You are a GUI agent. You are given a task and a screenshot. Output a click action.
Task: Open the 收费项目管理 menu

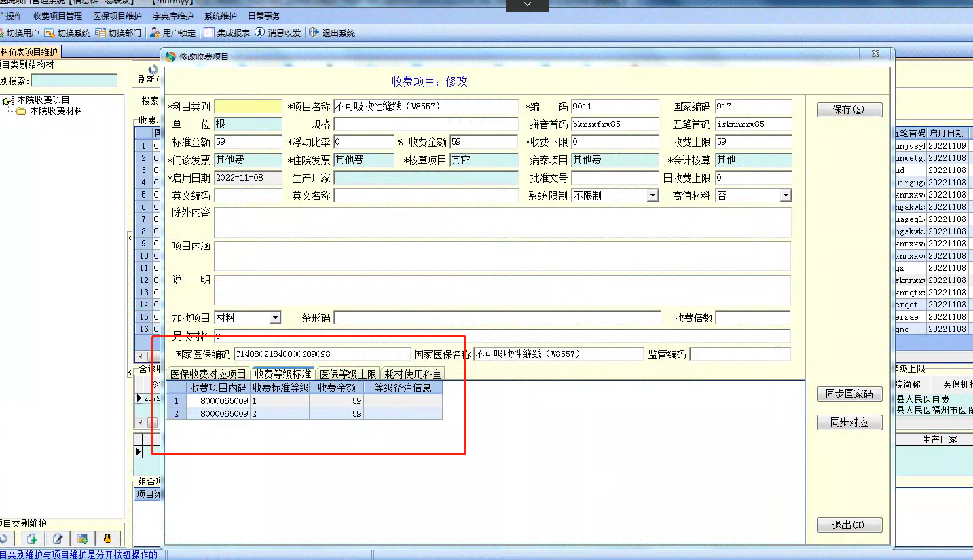click(57, 16)
